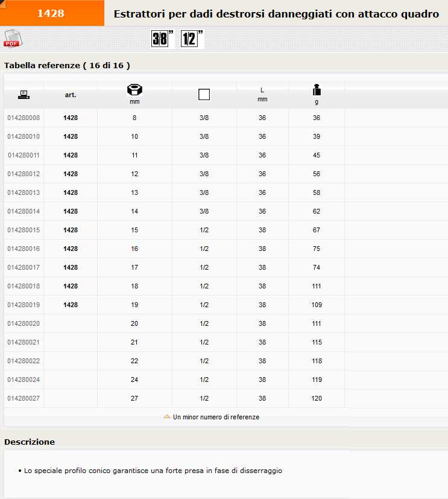448x499 pixels.
Task: Click weight value 45
Action: pos(317,155)
